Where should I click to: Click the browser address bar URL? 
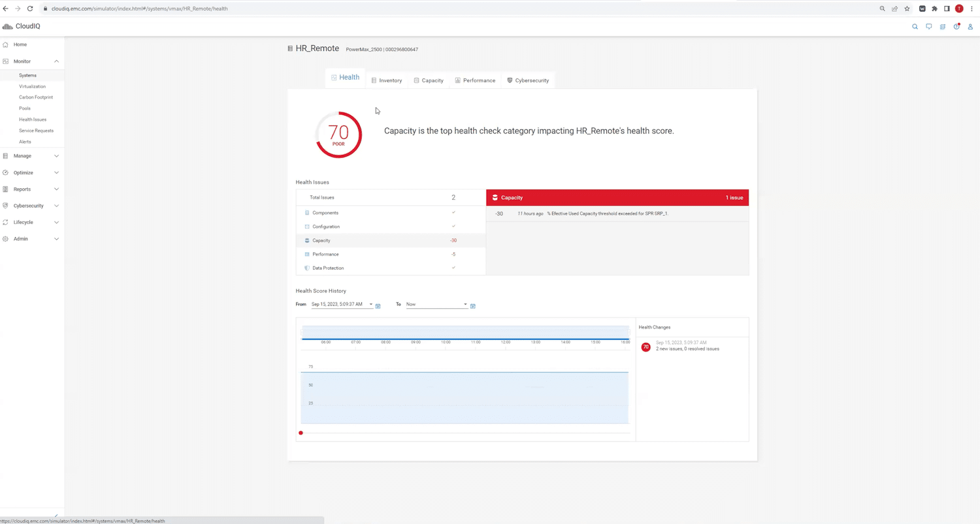pyautogui.click(x=140, y=8)
